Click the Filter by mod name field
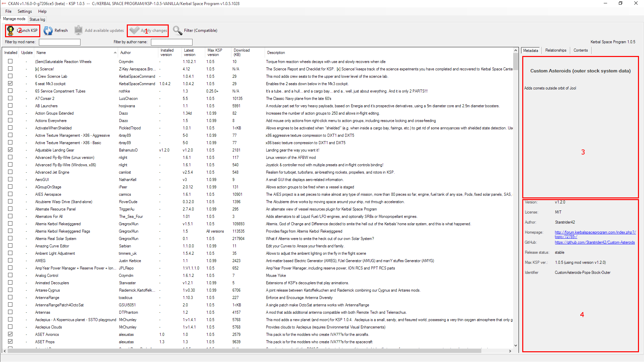Viewport: 644px width, 362px height. [60, 42]
